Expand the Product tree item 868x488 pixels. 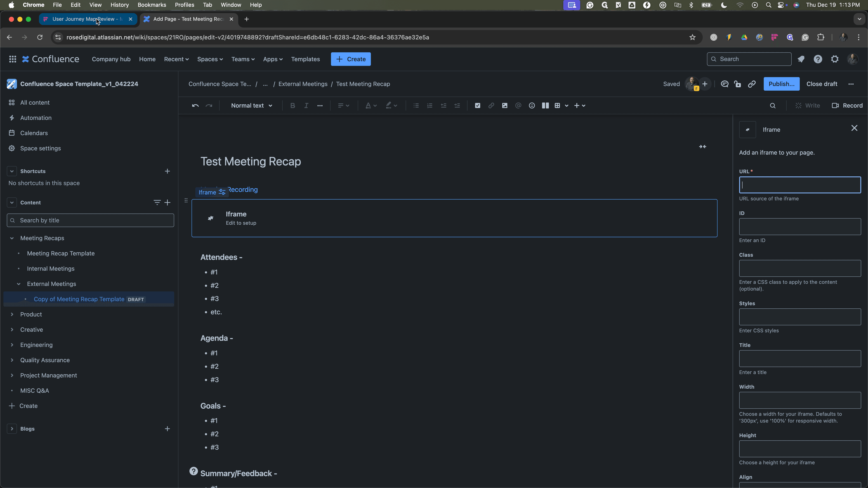(12, 314)
